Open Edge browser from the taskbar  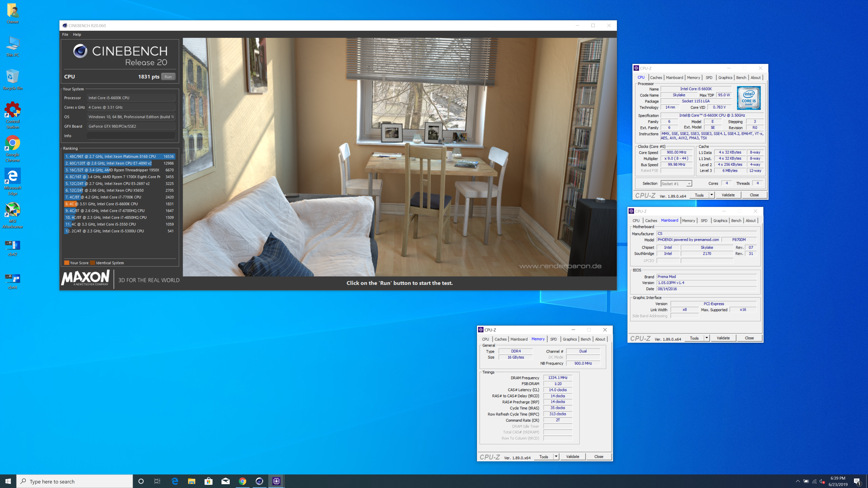point(175,481)
